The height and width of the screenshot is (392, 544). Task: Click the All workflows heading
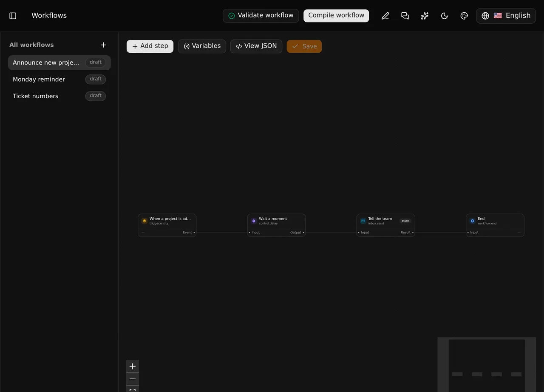pyautogui.click(x=31, y=45)
